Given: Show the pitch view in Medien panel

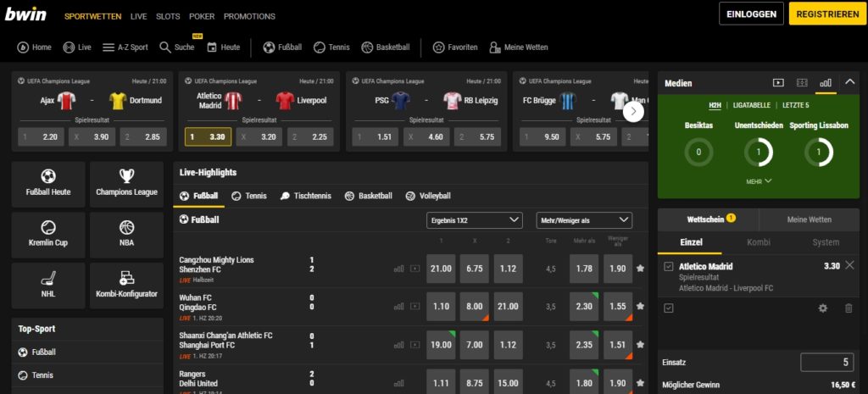Looking at the screenshot, I should (x=802, y=83).
